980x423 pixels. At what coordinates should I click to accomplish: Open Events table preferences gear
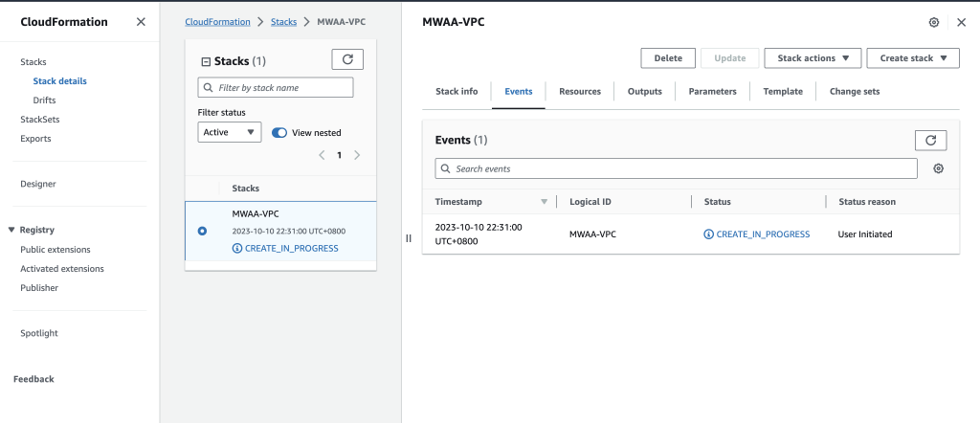click(x=938, y=168)
